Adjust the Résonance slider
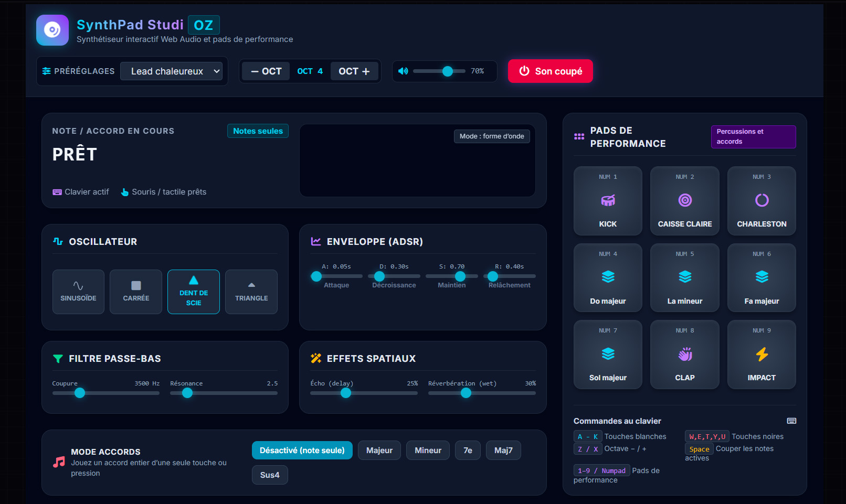 point(224,393)
